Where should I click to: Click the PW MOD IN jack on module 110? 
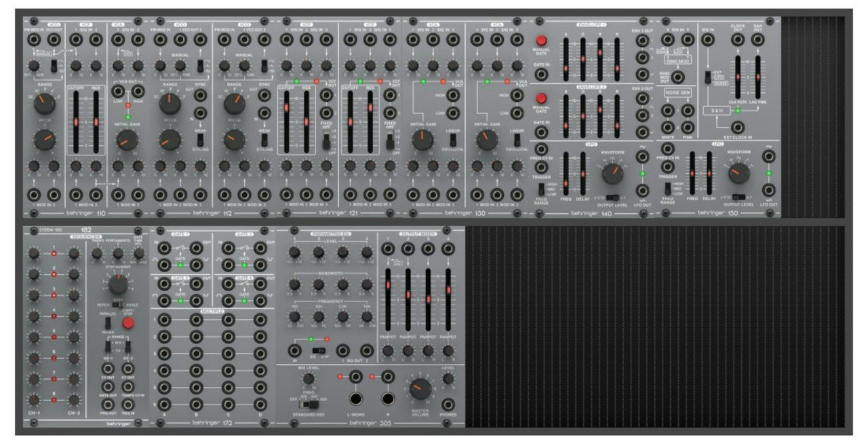click(35, 41)
